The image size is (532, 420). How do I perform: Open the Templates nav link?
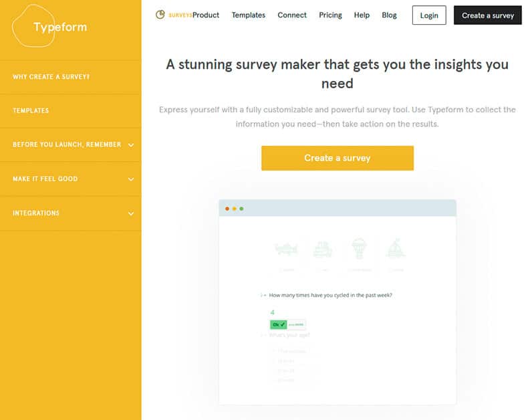coord(249,15)
